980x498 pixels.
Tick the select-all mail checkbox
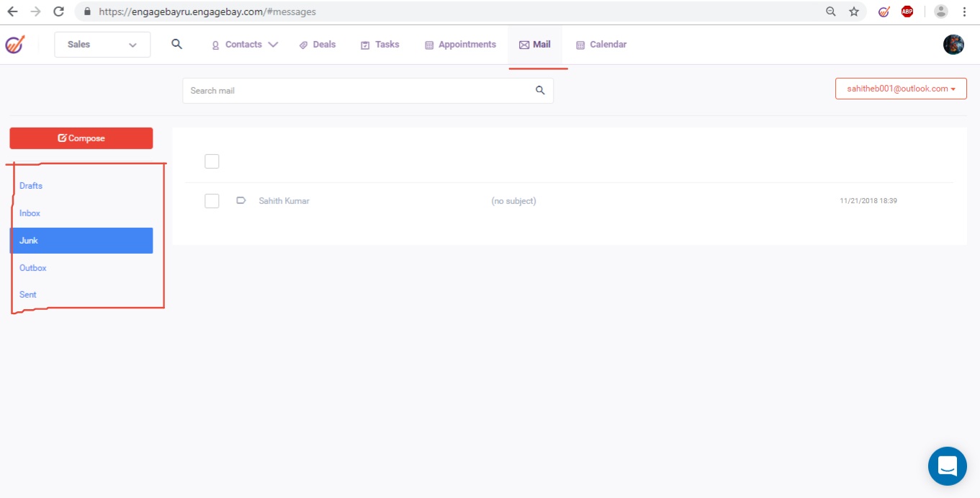[x=212, y=161]
